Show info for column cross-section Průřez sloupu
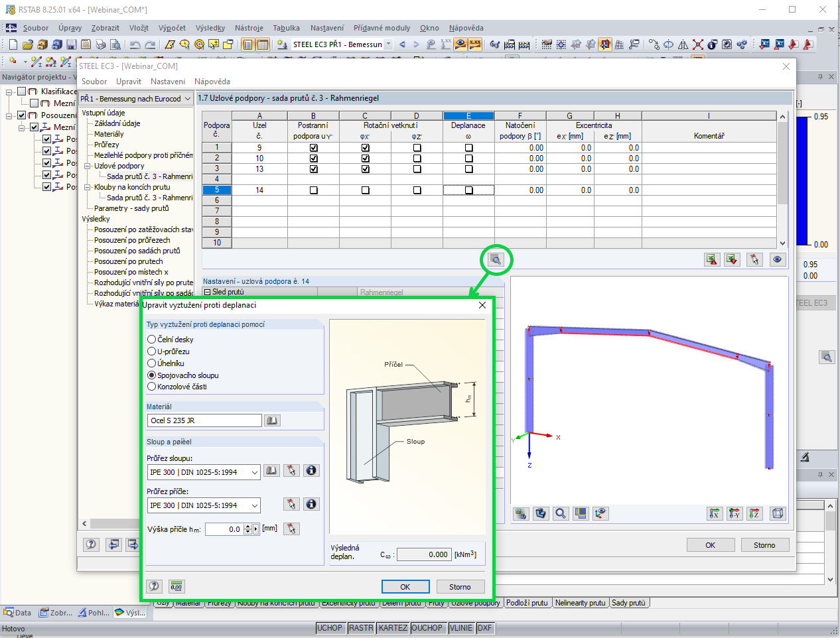This screenshot has width=840, height=638. click(x=311, y=470)
